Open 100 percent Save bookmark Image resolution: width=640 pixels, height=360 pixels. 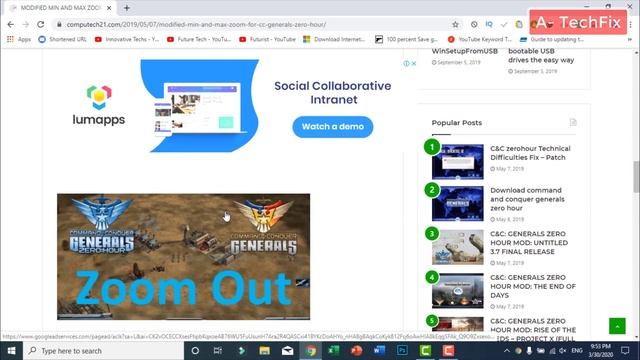pos(407,39)
